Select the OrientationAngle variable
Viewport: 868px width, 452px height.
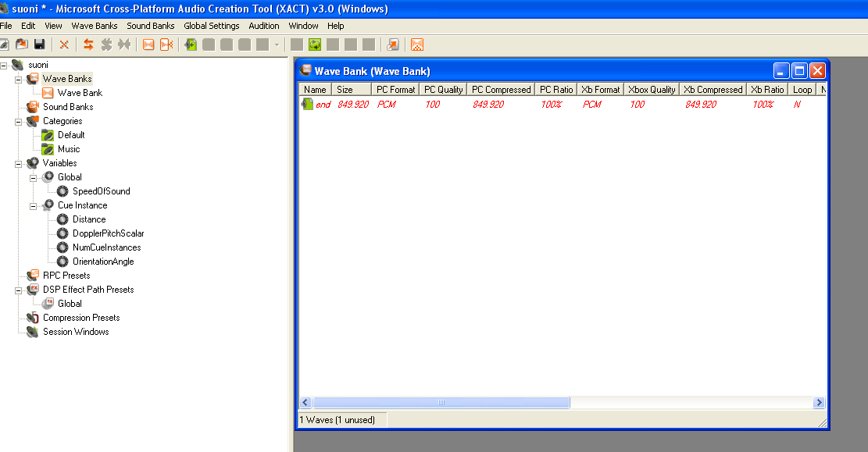pos(103,262)
